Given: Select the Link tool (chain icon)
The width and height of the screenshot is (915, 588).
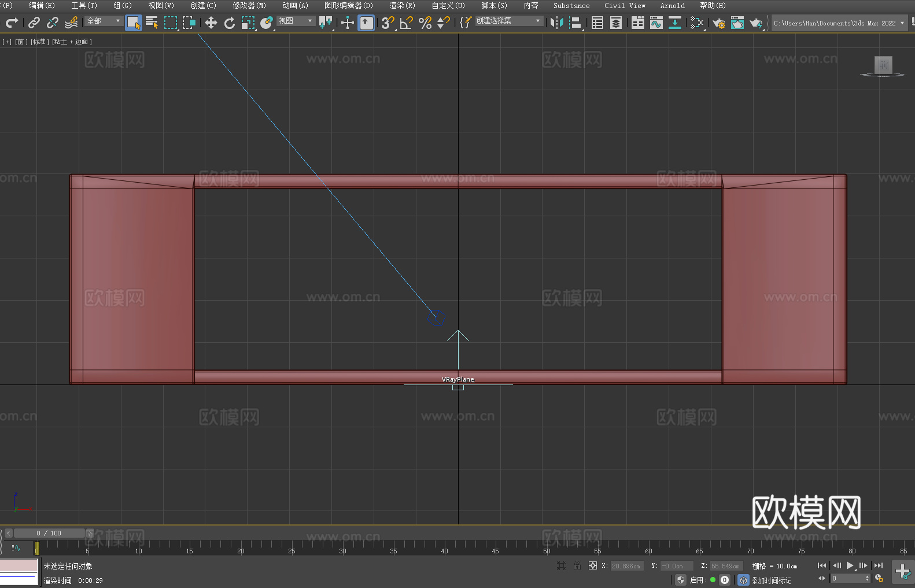Looking at the screenshot, I should point(34,23).
